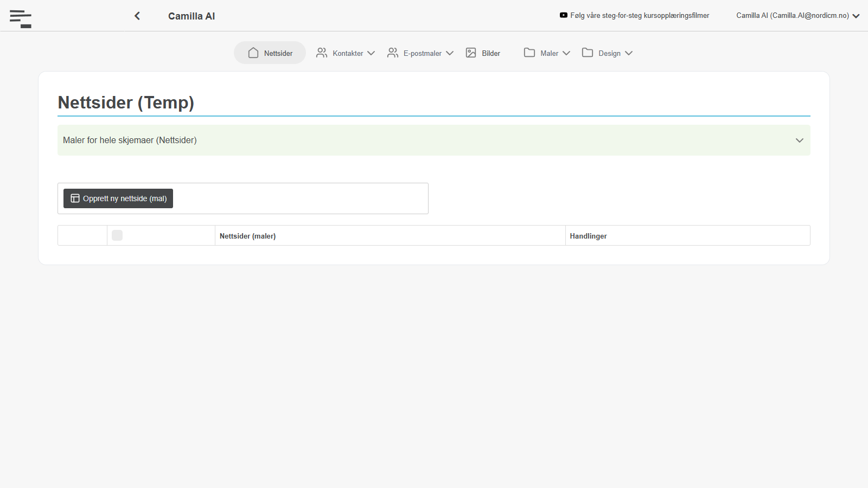Click chevron on Maler for hele skjemaer
The image size is (868, 488).
[799, 140]
